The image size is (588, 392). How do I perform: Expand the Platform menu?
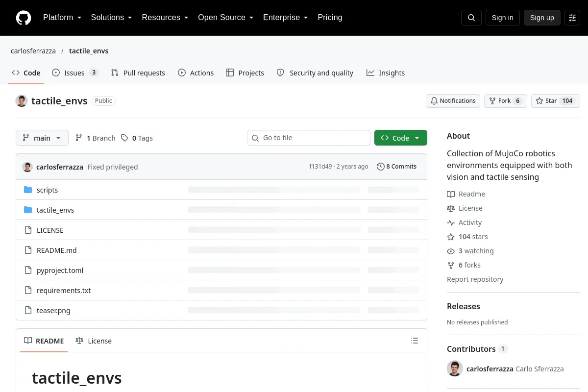tap(62, 18)
